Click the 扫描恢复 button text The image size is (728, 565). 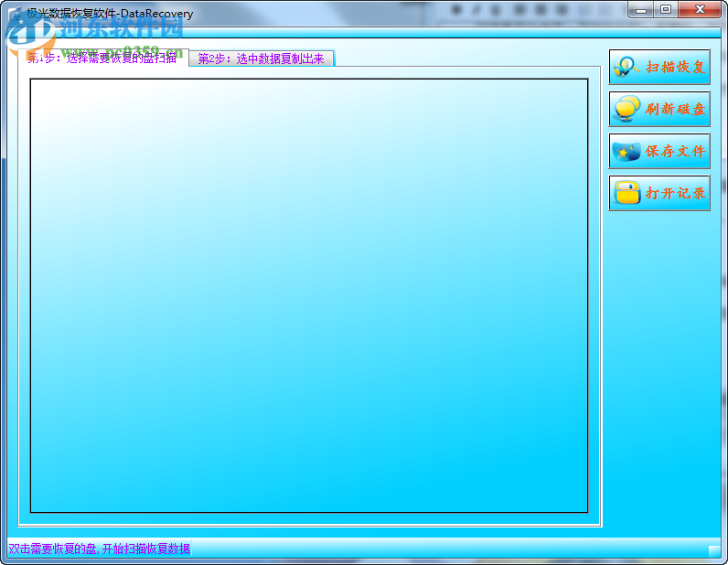(676, 67)
